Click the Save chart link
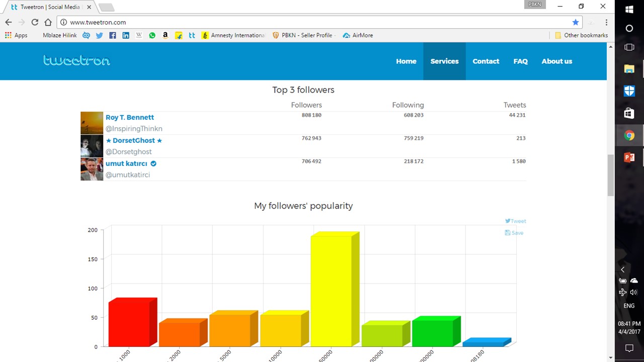 (514, 233)
